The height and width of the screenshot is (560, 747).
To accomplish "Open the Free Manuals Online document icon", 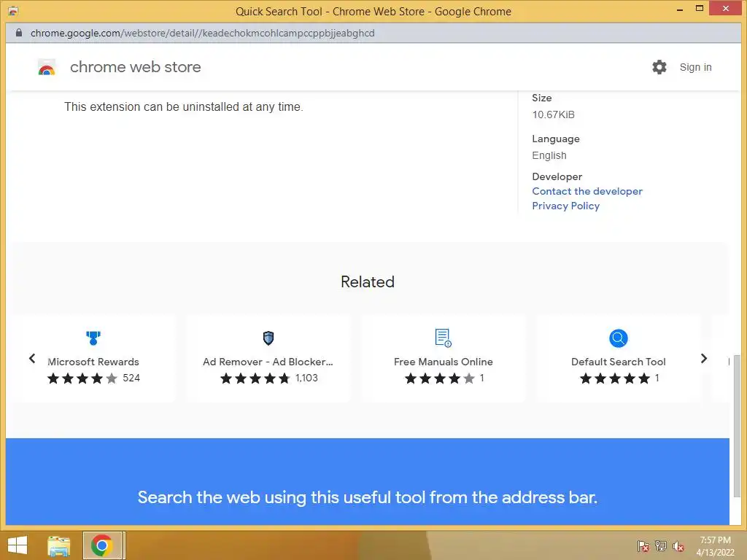I will [443, 338].
